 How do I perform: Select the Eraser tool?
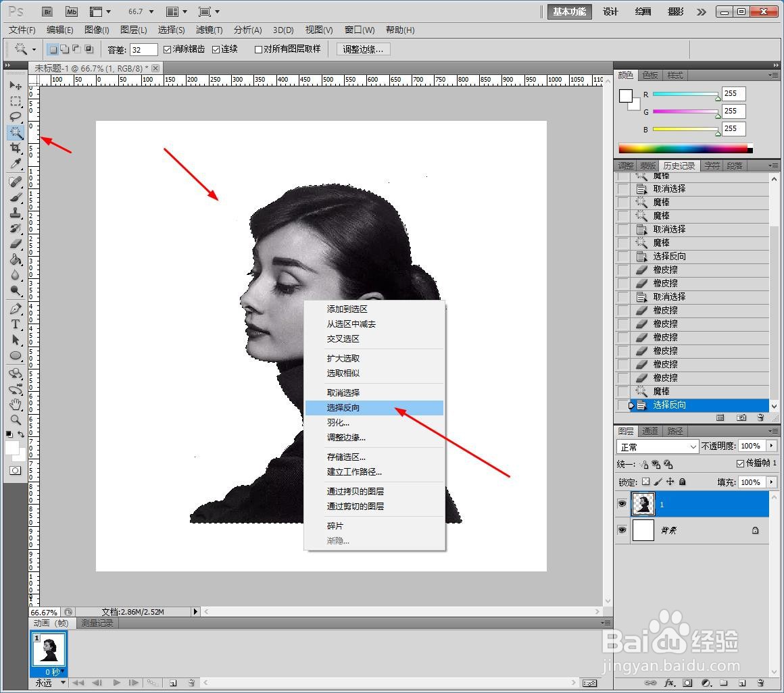[x=16, y=244]
